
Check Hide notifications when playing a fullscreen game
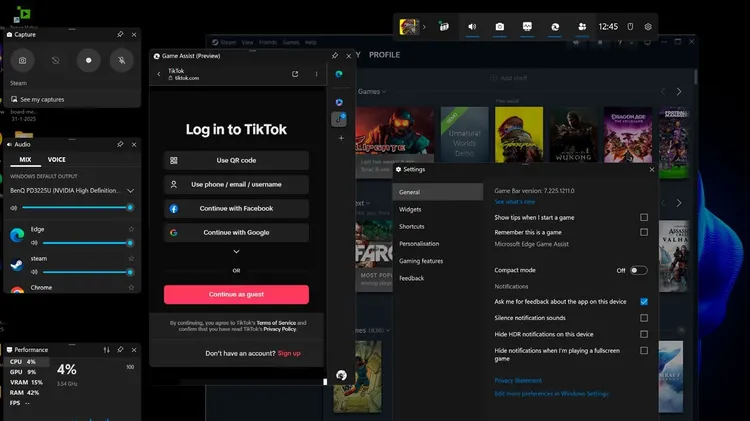point(644,351)
